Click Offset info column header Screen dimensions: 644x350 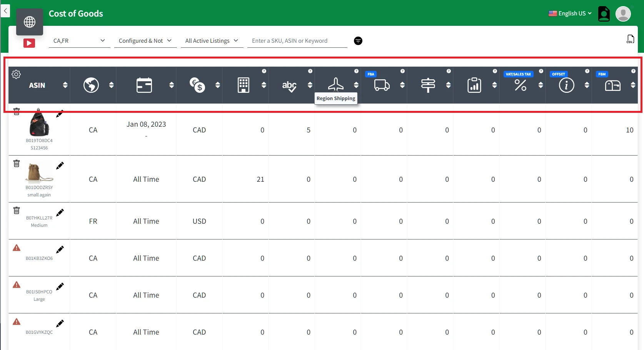tap(567, 85)
